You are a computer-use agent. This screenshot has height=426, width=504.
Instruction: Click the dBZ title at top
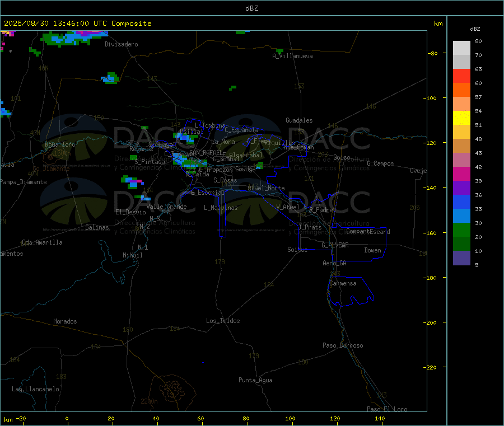point(251,8)
